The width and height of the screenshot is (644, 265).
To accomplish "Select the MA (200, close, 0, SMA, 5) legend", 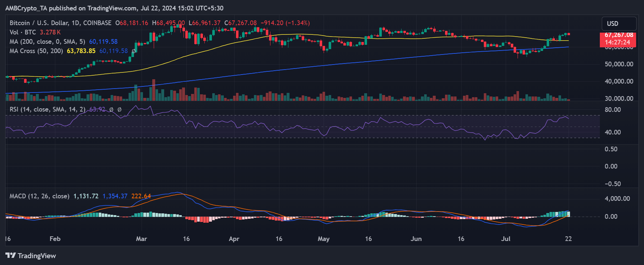I will (47, 42).
